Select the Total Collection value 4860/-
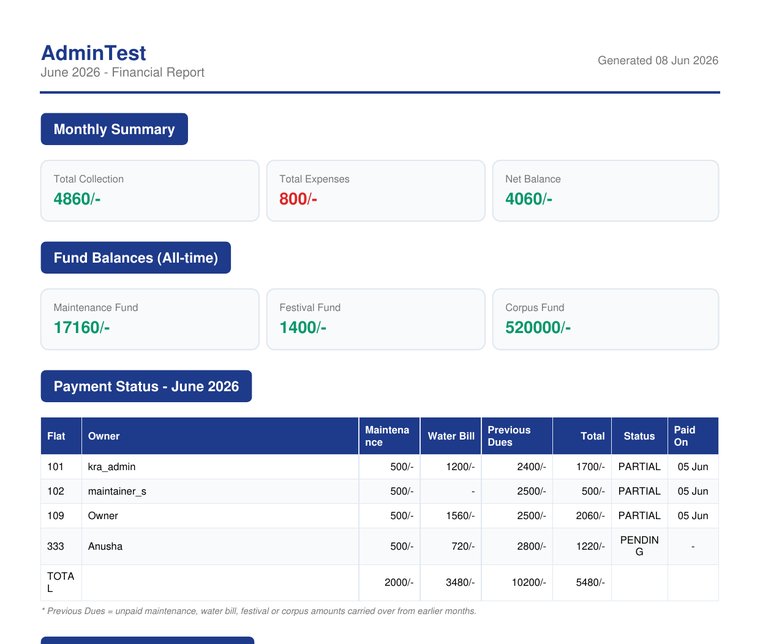The height and width of the screenshot is (644, 760). click(77, 199)
